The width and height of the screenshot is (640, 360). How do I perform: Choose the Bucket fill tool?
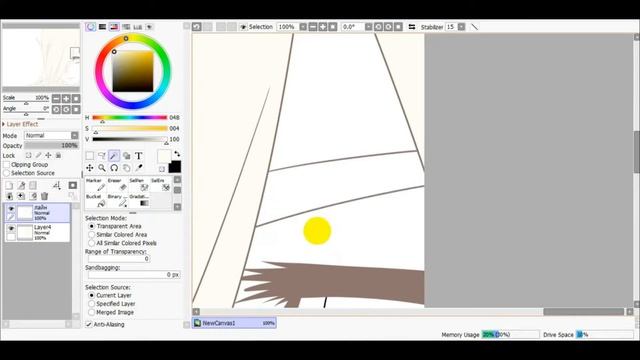(x=96, y=201)
